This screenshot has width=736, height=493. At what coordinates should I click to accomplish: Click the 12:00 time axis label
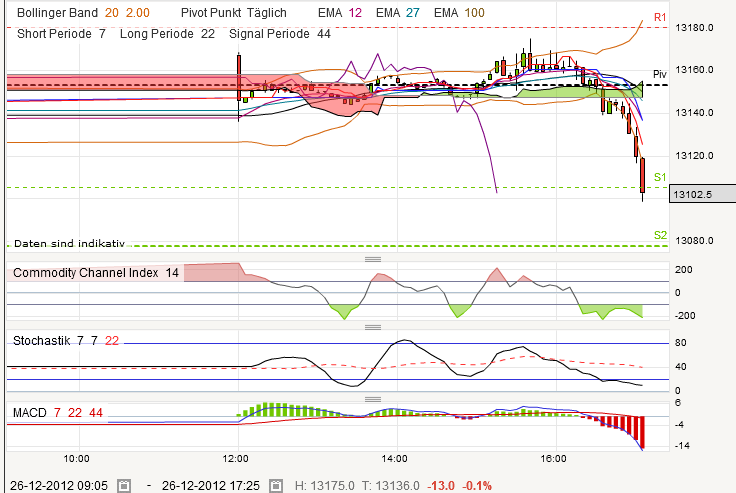pos(236,458)
